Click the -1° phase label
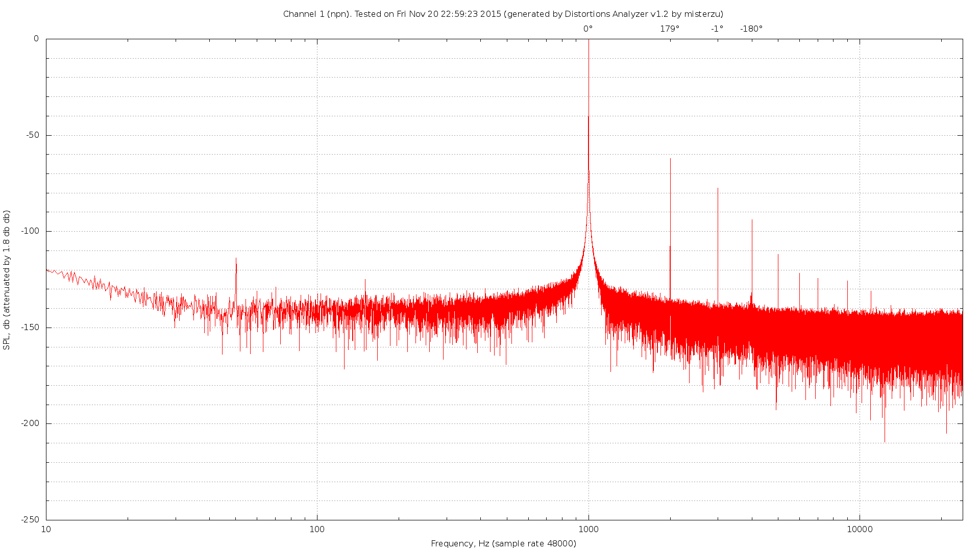980x551 pixels. click(717, 29)
